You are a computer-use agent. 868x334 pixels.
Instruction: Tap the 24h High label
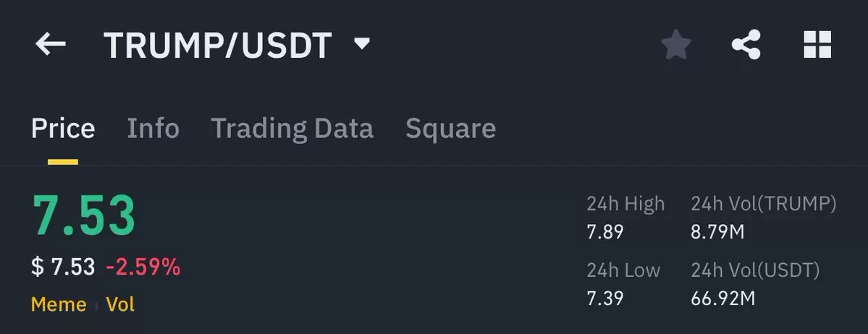click(x=625, y=204)
